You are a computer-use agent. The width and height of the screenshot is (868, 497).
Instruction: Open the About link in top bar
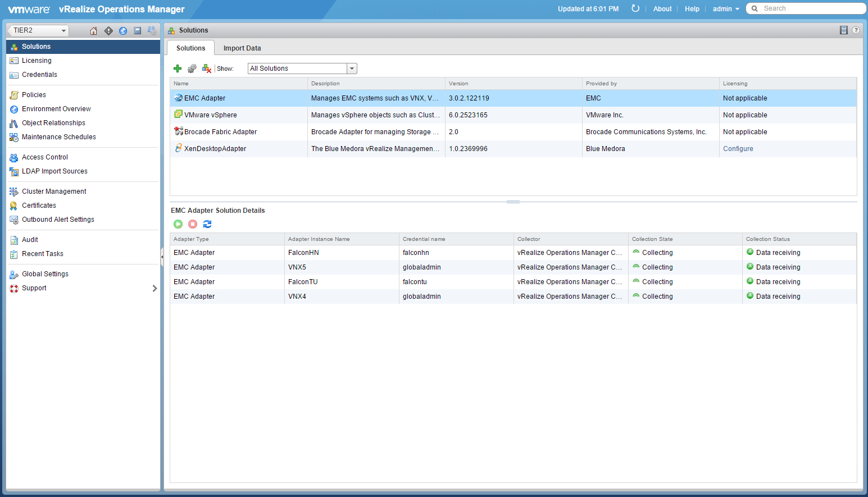(x=662, y=9)
